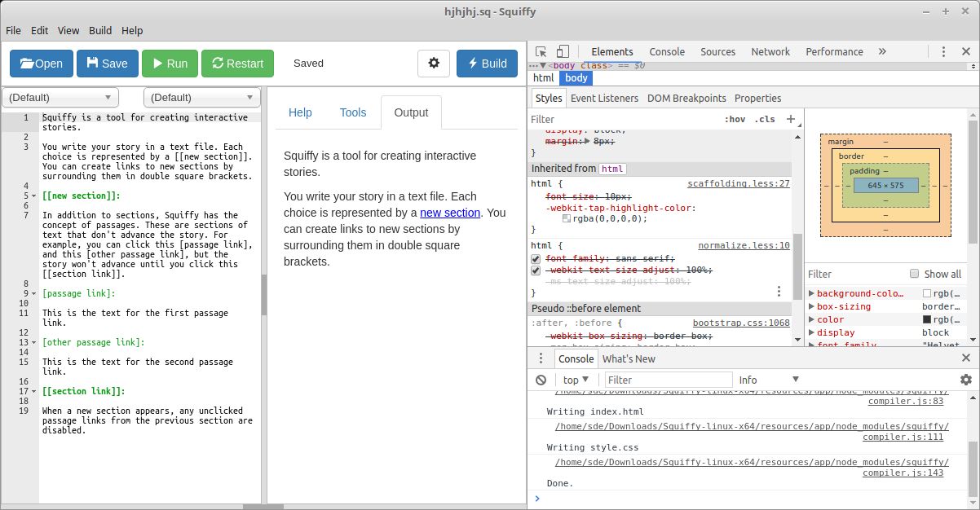Open the first (Default) section dropdown
This screenshot has width=980, height=510.
tap(61, 98)
